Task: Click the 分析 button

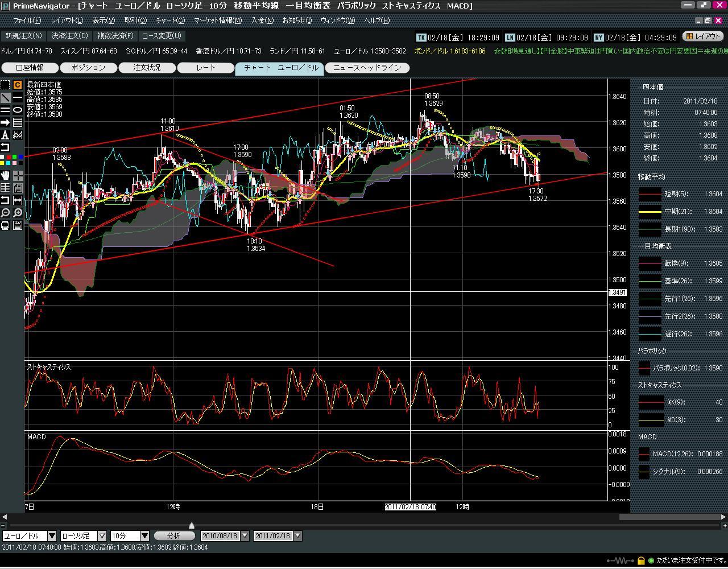Action: 174,536
